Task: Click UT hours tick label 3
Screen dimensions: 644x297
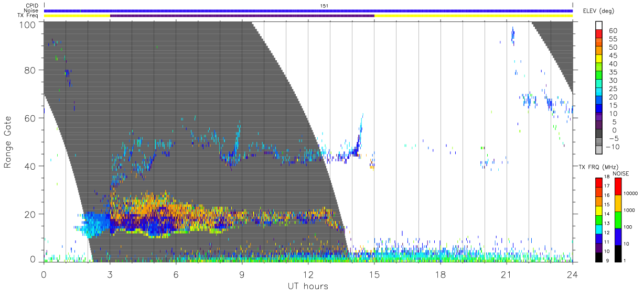Action: point(110,274)
